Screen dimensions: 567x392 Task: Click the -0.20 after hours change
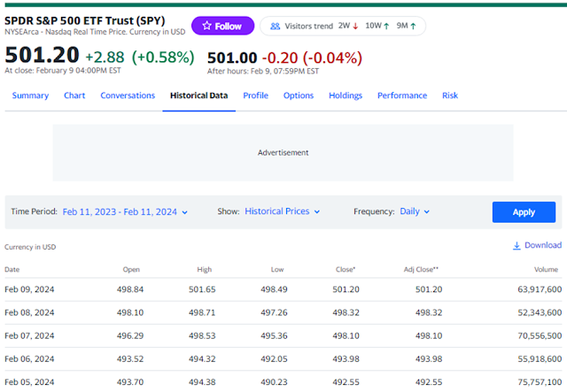280,58
